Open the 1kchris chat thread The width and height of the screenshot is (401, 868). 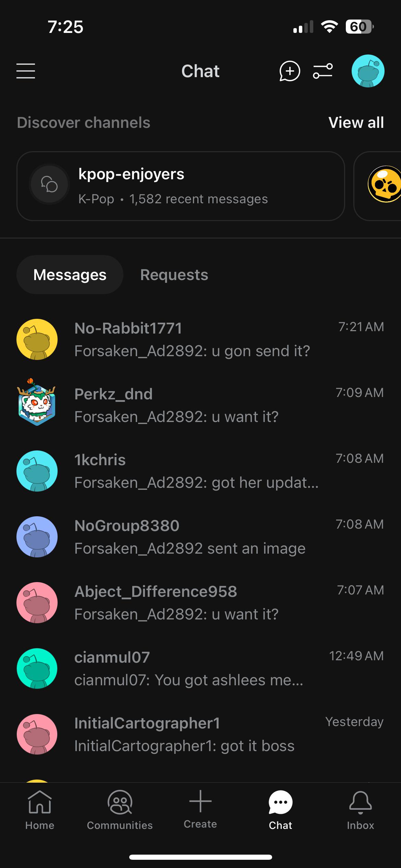click(x=200, y=471)
